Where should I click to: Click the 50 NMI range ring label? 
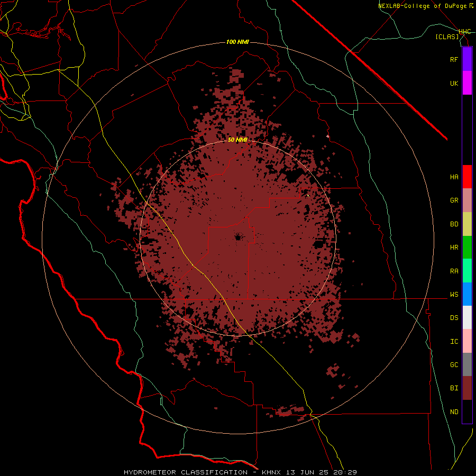point(237,140)
